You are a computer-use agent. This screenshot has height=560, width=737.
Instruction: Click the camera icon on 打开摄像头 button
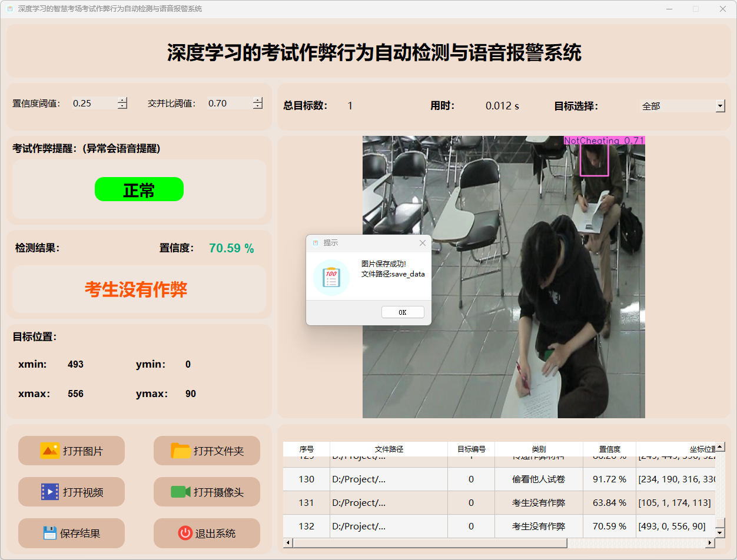pyautogui.click(x=181, y=492)
